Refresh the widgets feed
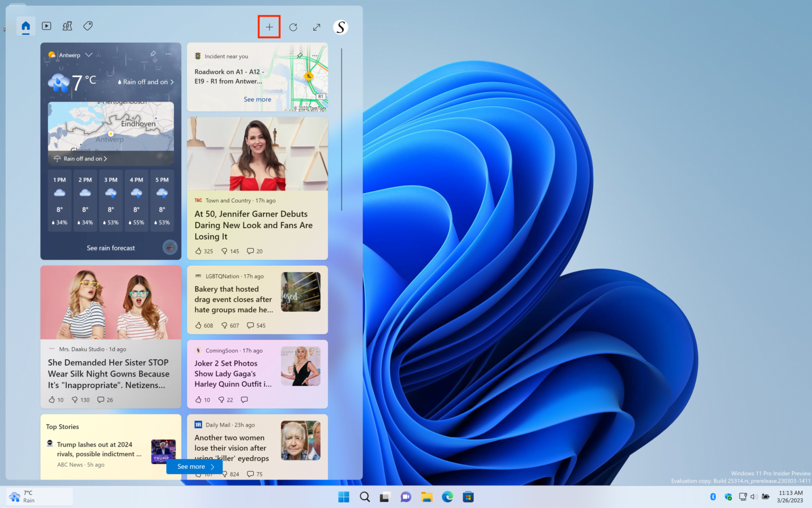812x508 pixels. click(293, 26)
